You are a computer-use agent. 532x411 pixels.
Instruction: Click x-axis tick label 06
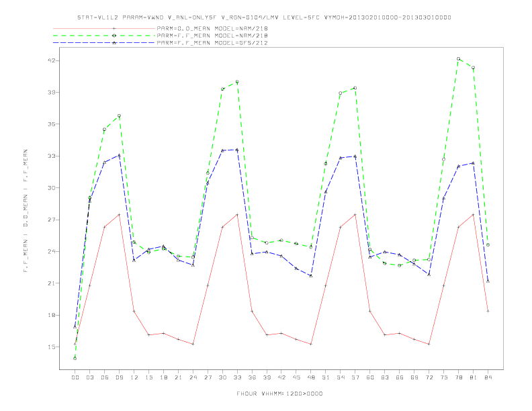click(x=105, y=377)
